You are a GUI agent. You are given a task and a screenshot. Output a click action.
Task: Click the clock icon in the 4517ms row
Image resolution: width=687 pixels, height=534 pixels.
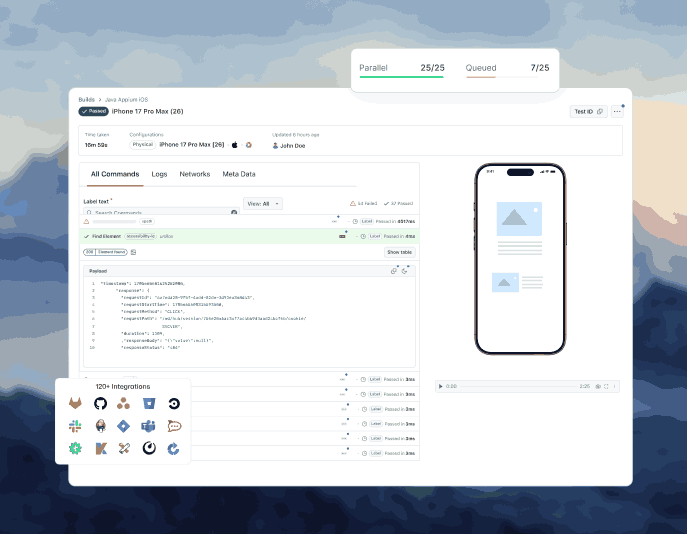[355, 222]
